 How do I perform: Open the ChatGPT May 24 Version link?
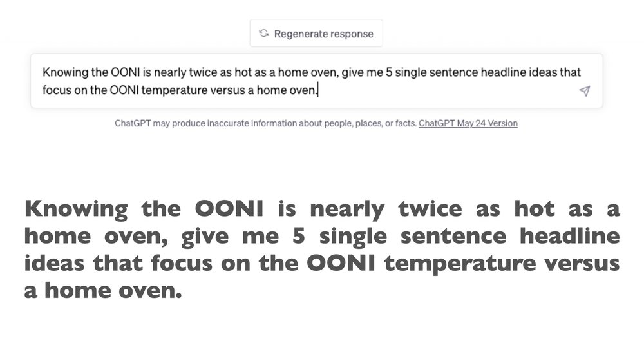[468, 123]
